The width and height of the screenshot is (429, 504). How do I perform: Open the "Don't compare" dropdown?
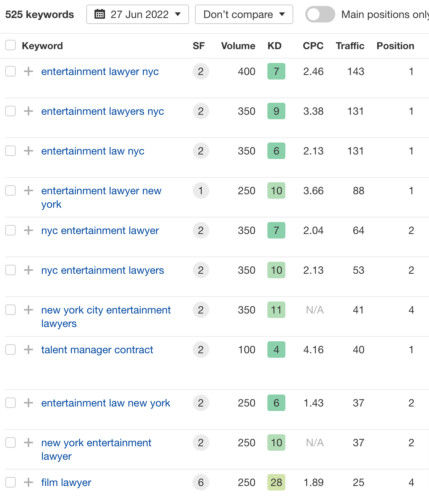pyautogui.click(x=244, y=14)
